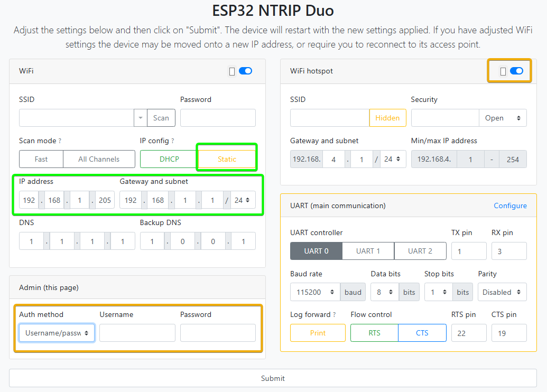The width and height of the screenshot is (547, 392).
Task: Open the WiFi SSID dropdown arrow
Action: point(141,118)
